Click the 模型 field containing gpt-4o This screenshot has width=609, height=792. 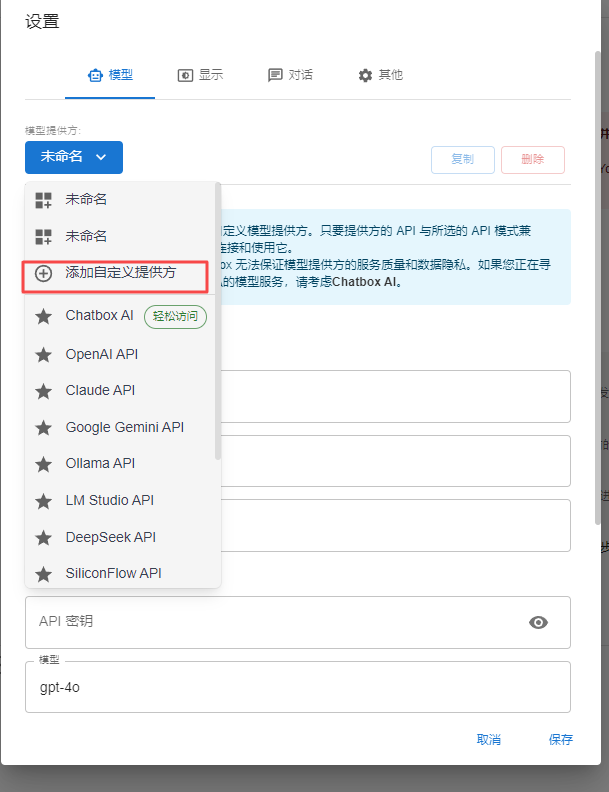pyautogui.click(x=298, y=687)
